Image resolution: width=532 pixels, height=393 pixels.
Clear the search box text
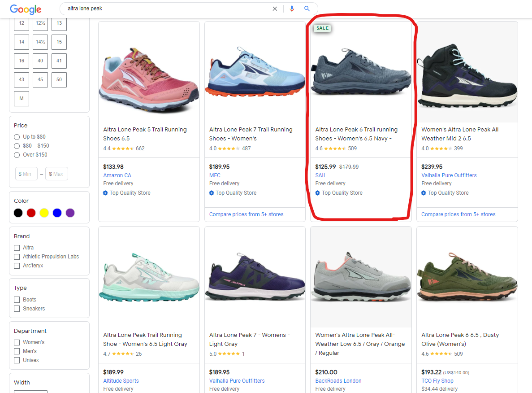[275, 9]
